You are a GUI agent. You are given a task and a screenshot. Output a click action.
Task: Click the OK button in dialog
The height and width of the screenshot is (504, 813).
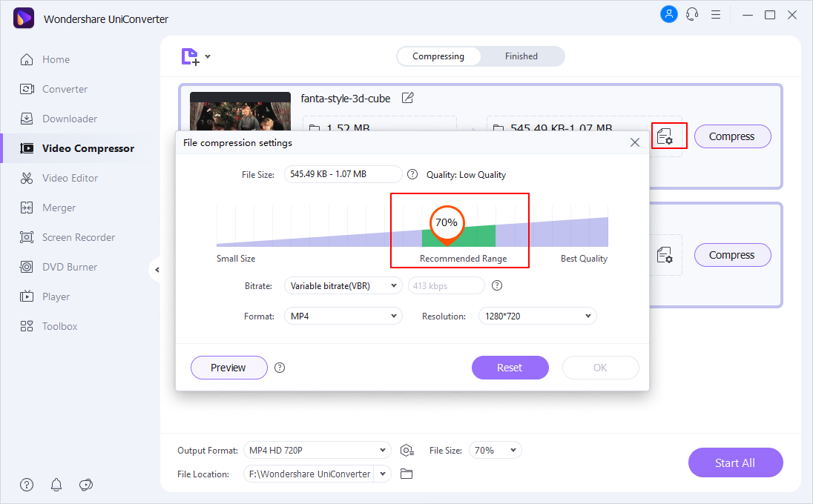coord(600,368)
